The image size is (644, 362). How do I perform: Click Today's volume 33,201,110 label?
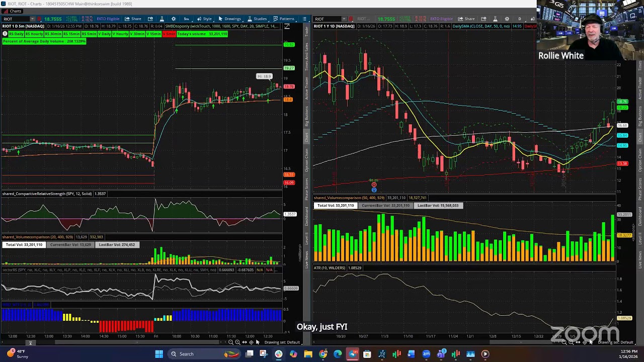click(202, 34)
